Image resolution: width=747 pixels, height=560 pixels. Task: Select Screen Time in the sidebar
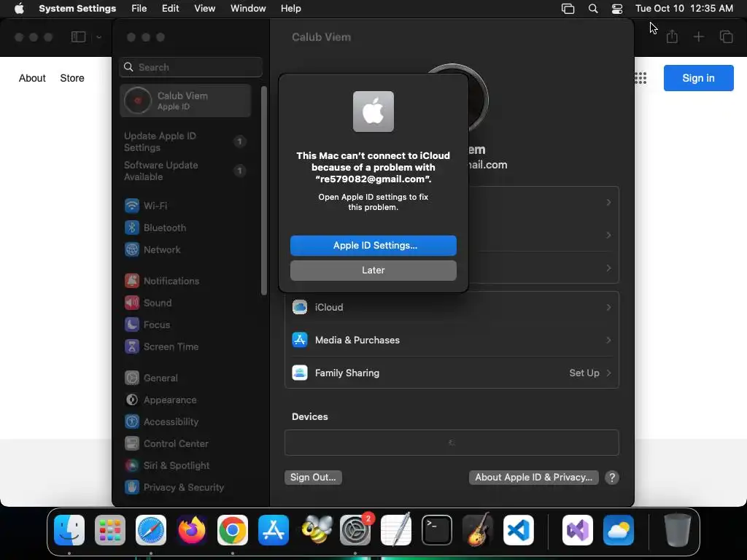pos(185,346)
